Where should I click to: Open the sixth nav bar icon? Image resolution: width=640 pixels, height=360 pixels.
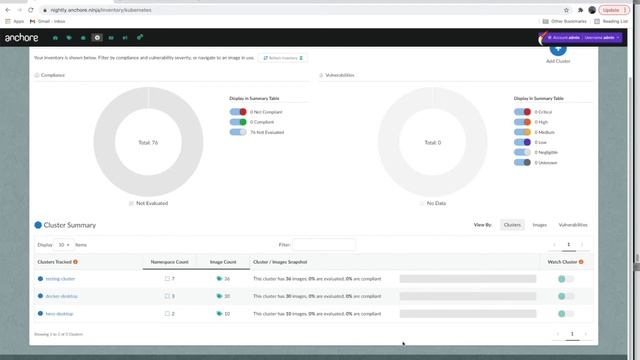[125, 38]
